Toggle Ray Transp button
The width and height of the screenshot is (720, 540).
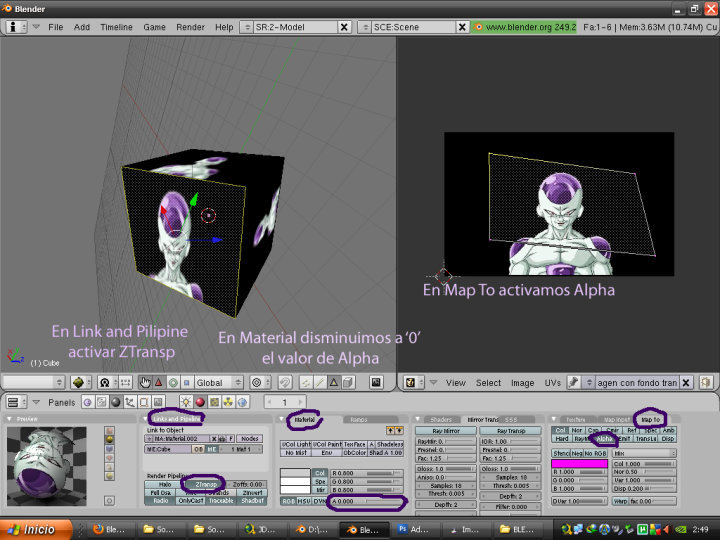[510, 431]
